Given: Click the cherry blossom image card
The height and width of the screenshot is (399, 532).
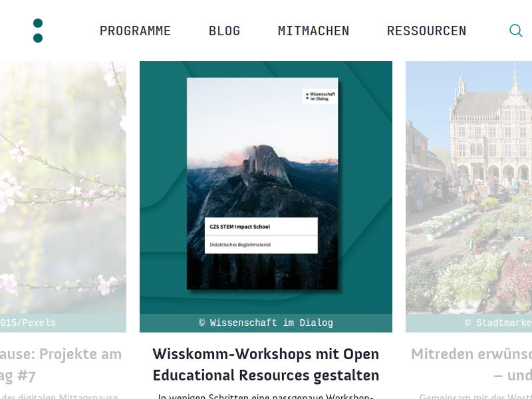Looking at the screenshot, I should point(63,186).
